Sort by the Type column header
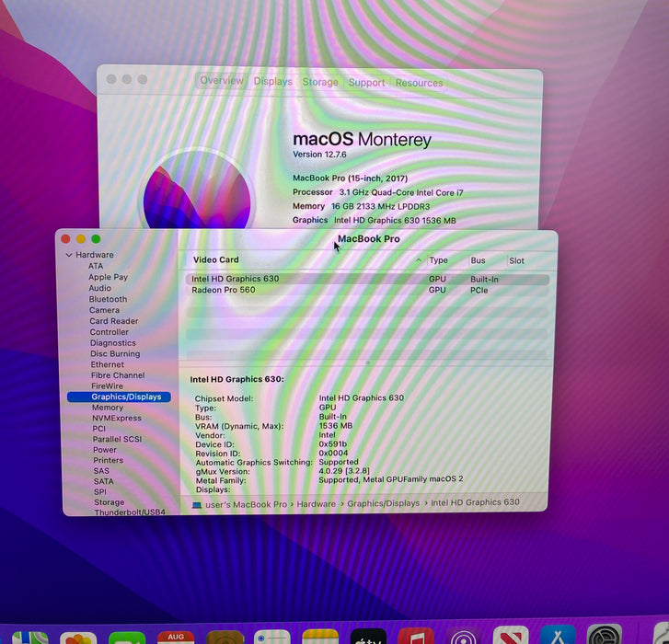The height and width of the screenshot is (644, 669). pyautogui.click(x=438, y=260)
